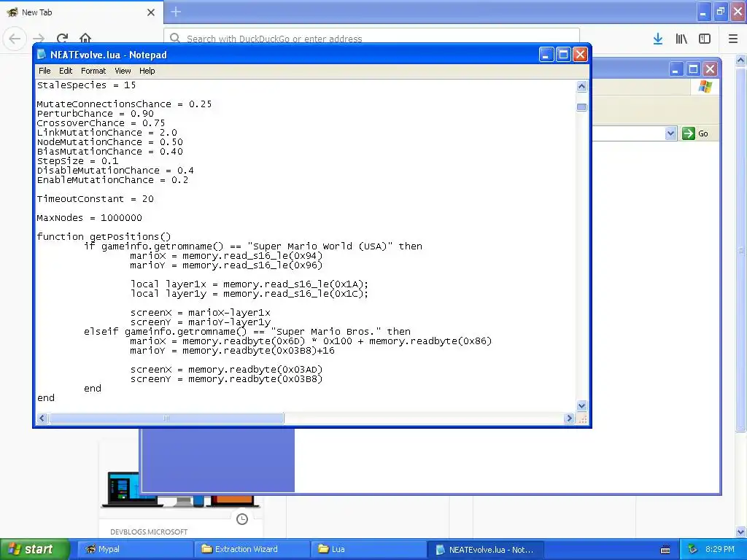Click the screenX = marioX-layer1x line
The height and width of the screenshot is (560, 747).
(x=201, y=312)
